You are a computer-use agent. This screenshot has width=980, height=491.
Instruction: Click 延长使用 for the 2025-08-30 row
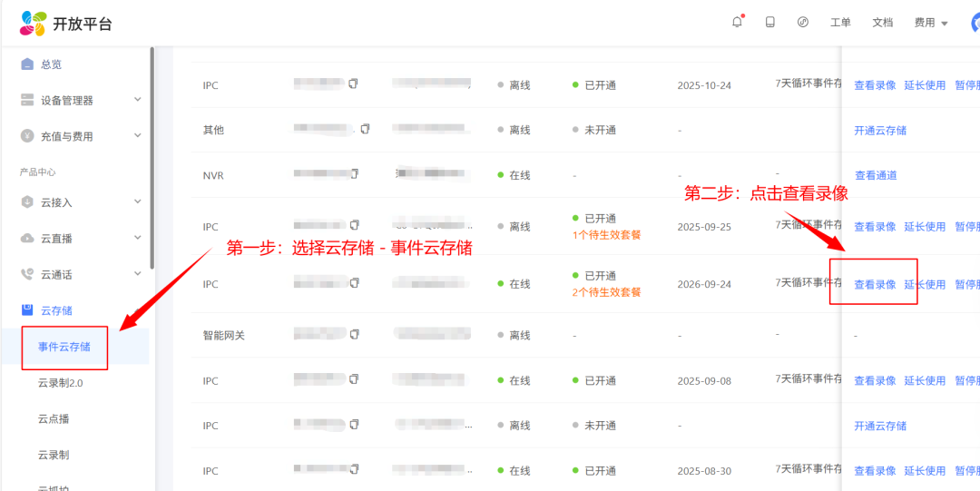point(925,471)
